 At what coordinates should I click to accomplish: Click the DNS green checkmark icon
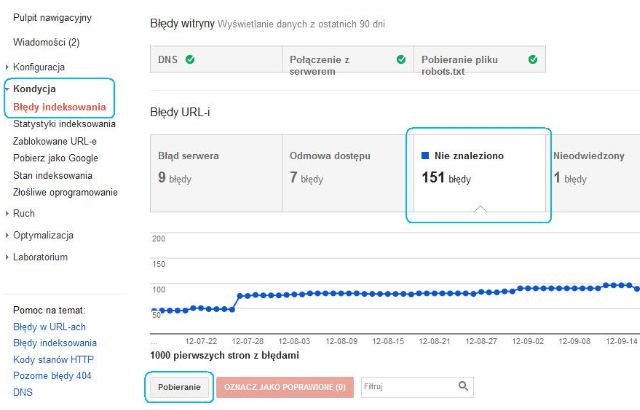click(x=190, y=59)
